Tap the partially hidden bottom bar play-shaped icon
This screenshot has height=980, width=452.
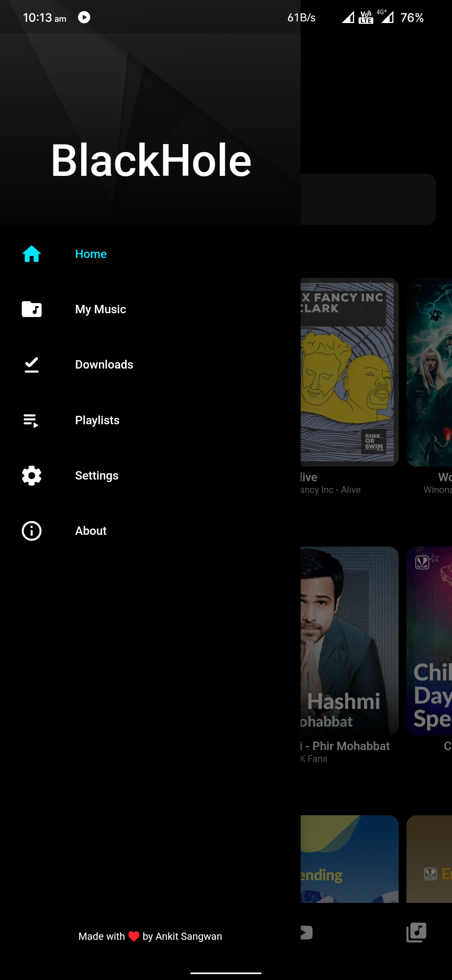(x=307, y=933)
